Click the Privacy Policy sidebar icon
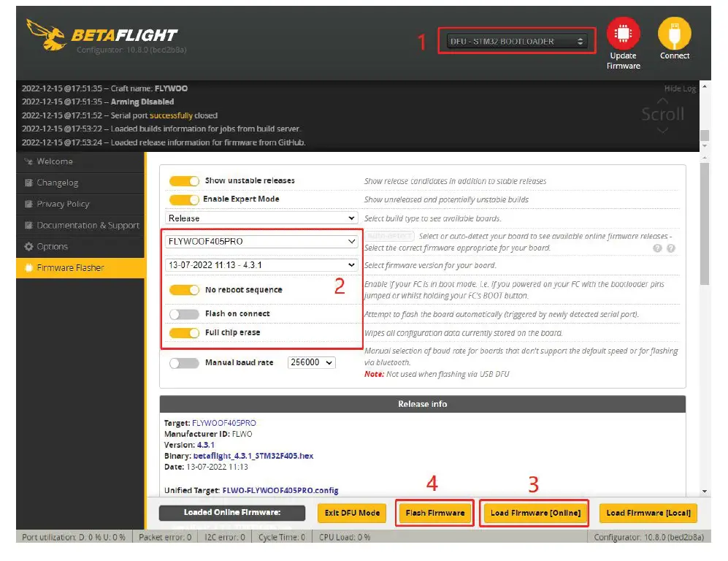This screenshot has height=561, width=728. [x=28, y=204]
